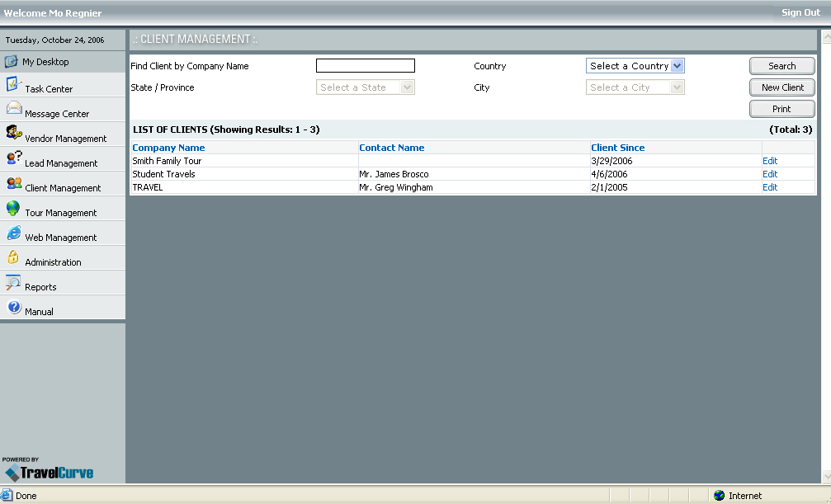831x504 pixels.
Task: Click the Tuesday, October 24, 2006 date
Action: 54,40
